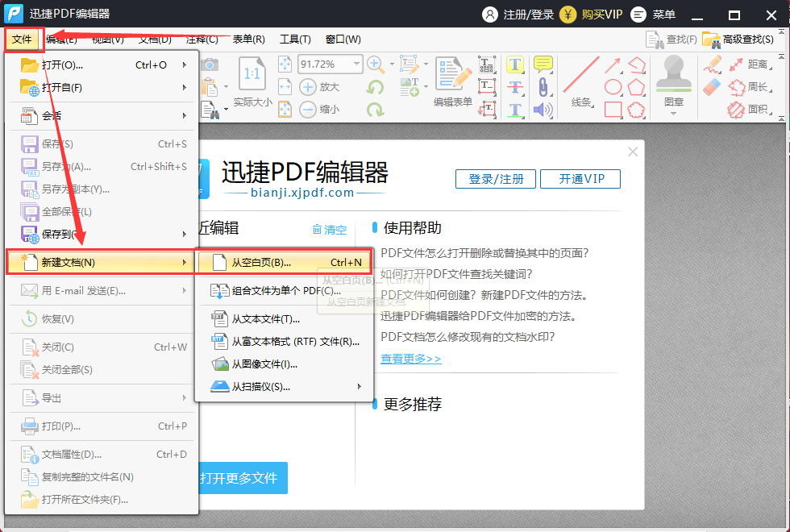Expand the 会话 submenu

(102, 116)
